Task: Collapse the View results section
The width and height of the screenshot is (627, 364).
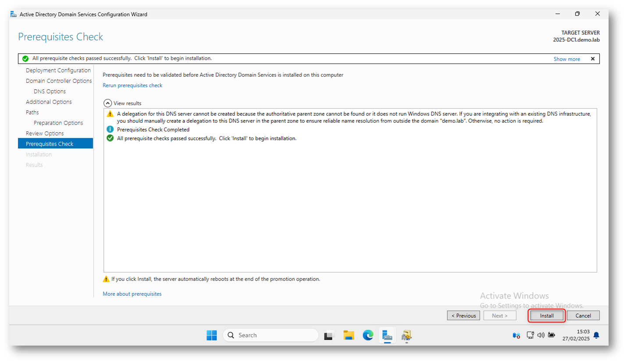Action: (x=107, y=103)
